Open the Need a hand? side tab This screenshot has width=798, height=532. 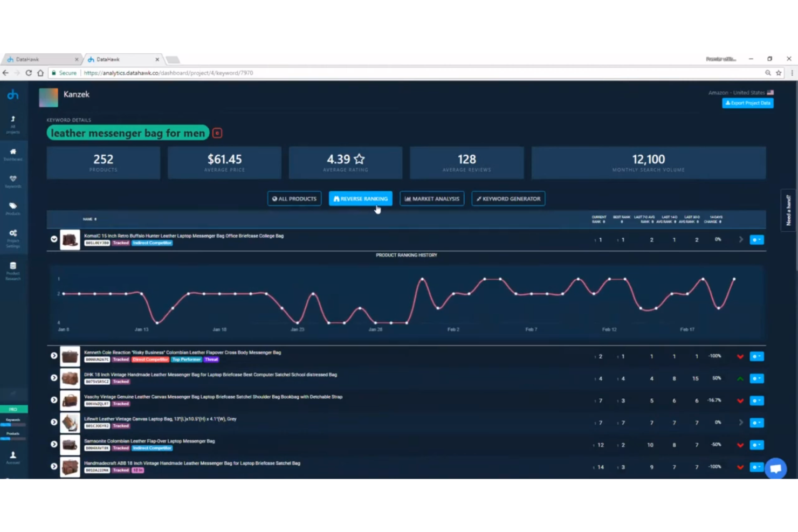pos(788,210)
